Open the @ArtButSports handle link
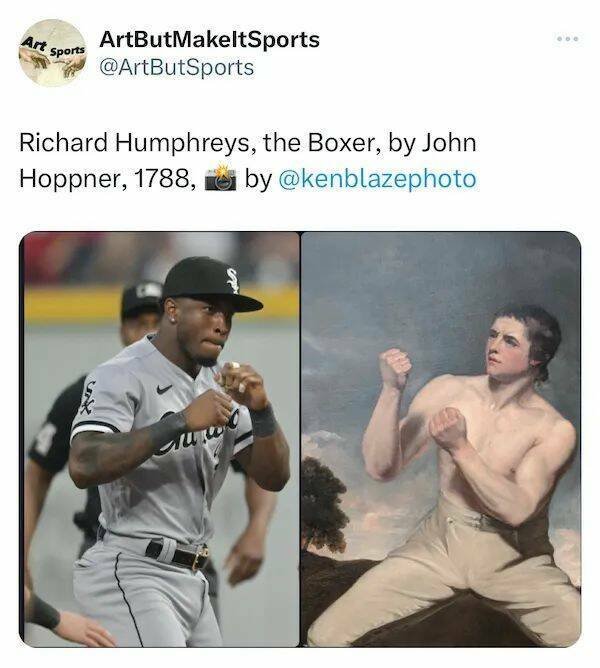The height and width of the screenshot is (668, 600). pyautogui.click(x=176, y=68)
